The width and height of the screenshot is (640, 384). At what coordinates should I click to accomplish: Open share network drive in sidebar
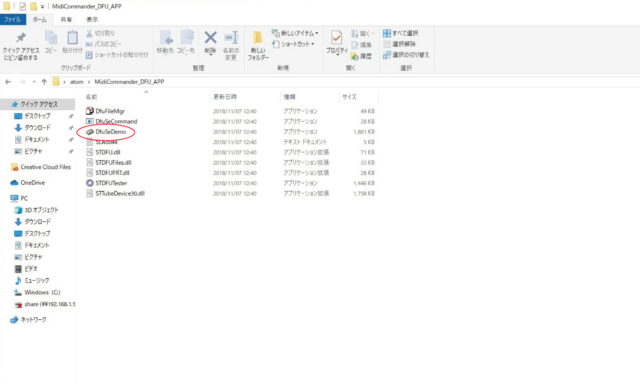[x=49, y=304]
